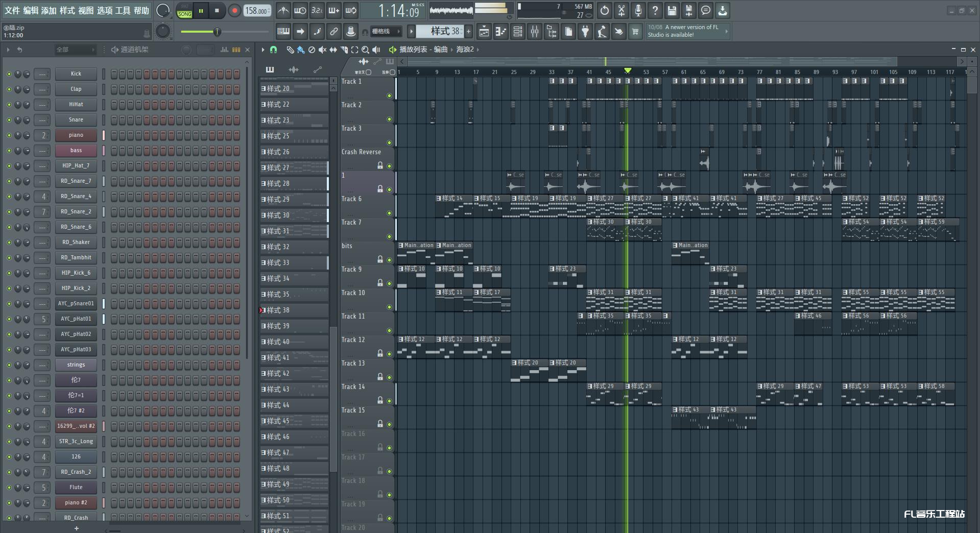Click the save project floppy icon

pyautogui.click(x=672, y=10)
